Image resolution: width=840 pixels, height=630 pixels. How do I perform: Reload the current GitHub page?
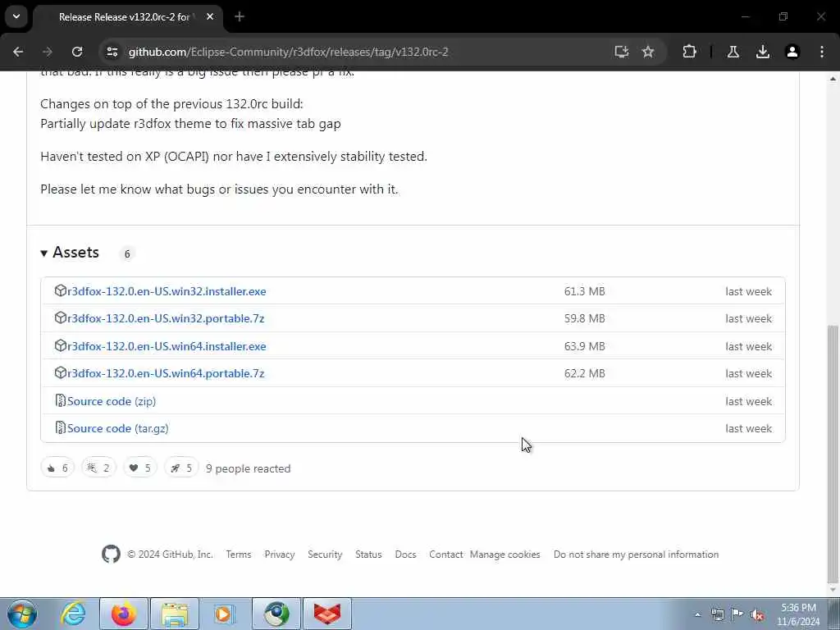coord(77,52)
